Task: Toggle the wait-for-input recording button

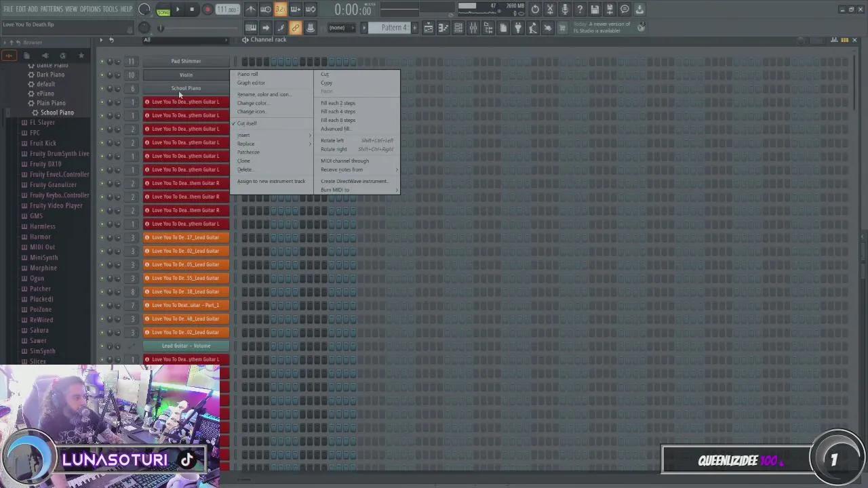Action: point(265,9)
